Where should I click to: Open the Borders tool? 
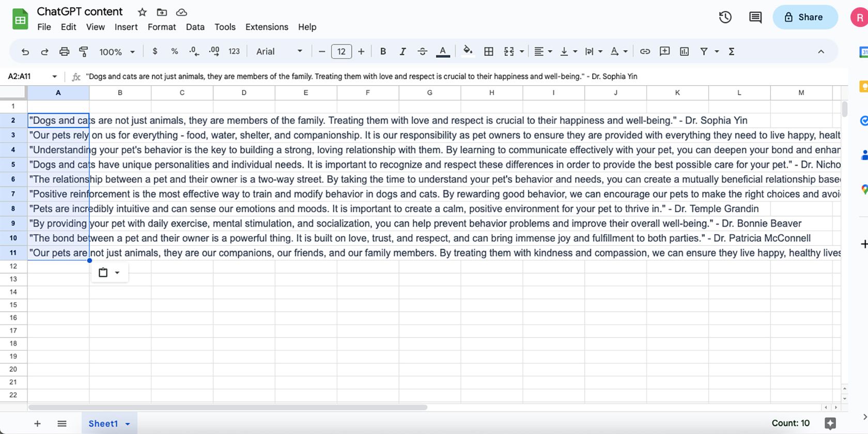488,51
